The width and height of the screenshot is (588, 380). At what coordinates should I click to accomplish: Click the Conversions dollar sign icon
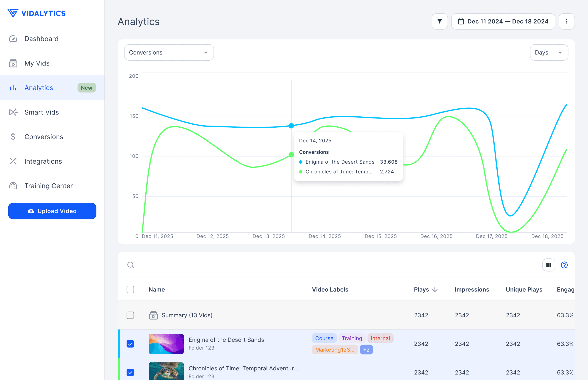click(x=13, y=137)
